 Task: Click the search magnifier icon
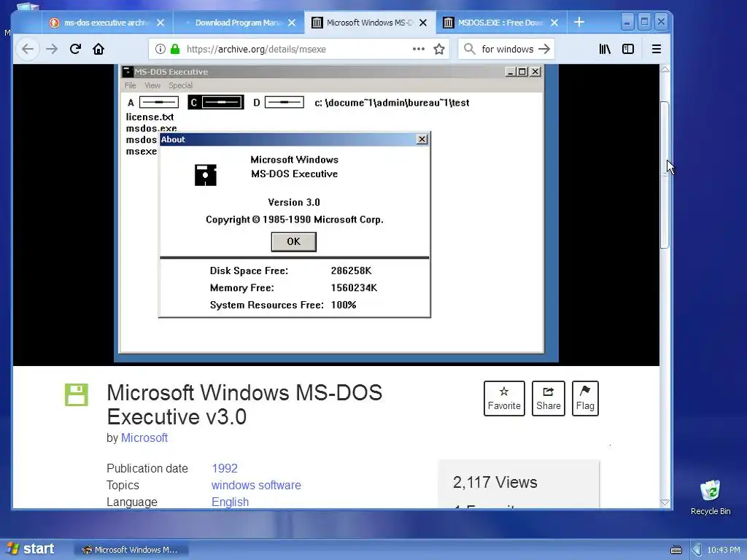coord(469,49)
